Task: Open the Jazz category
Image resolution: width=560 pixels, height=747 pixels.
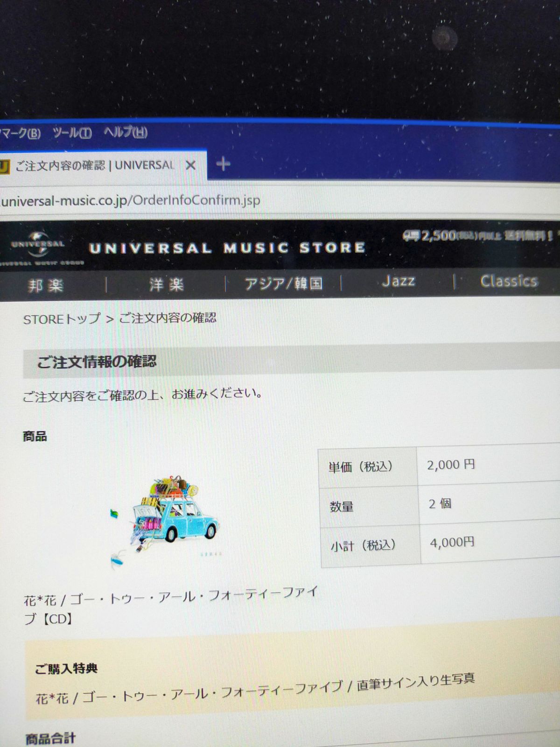Action: (398, 281)
